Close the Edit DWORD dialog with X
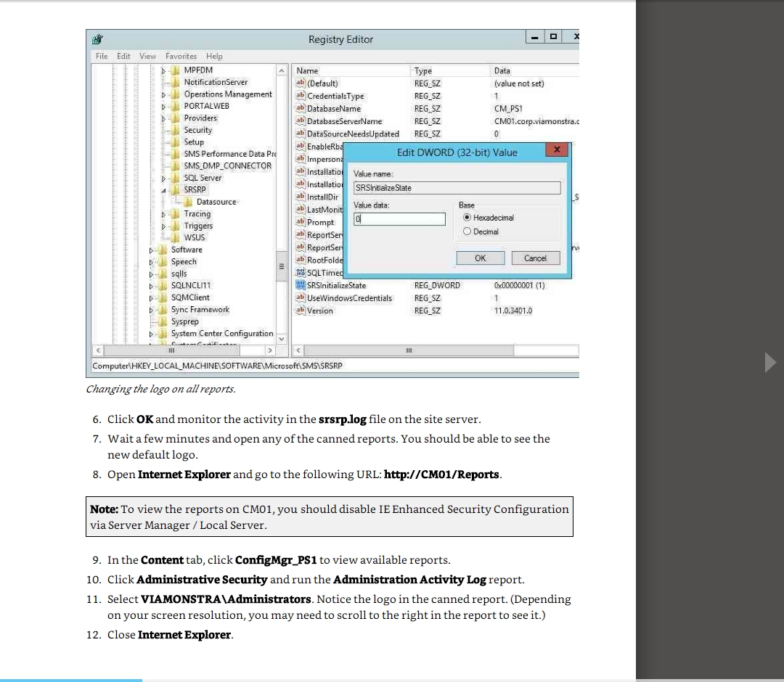 coord(557,149)
